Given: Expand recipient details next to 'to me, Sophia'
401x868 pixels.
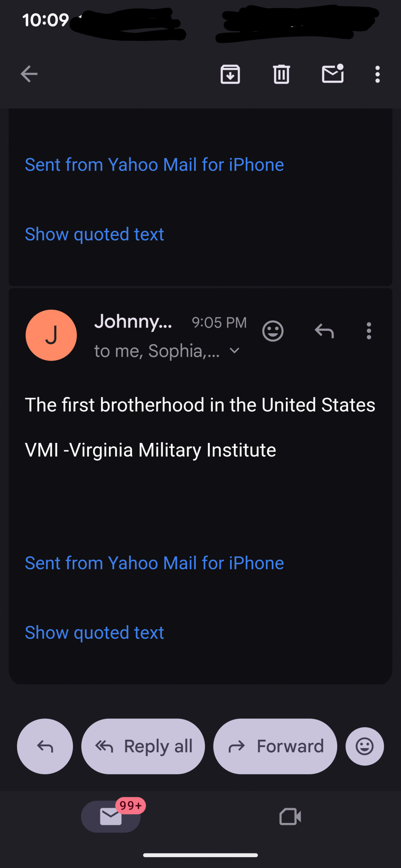Looking at the screenshot, I should (235, 351).
